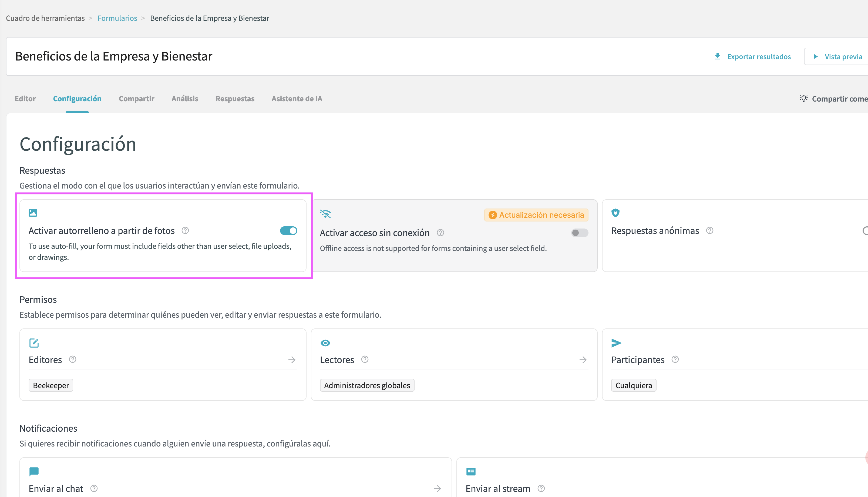Click the lightbulb icon beside Compartir comentarios
Screen dimensions: 868x497
point(803,98)
